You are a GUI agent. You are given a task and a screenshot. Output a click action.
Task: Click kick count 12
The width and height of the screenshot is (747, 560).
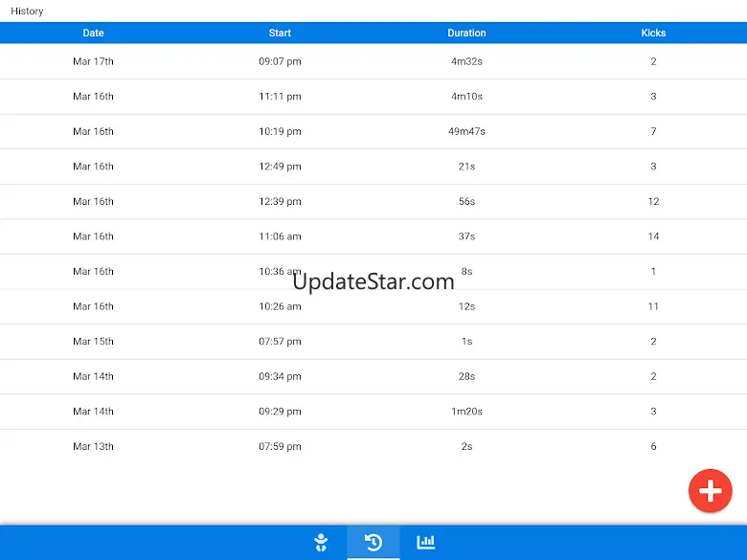[653, 201]
